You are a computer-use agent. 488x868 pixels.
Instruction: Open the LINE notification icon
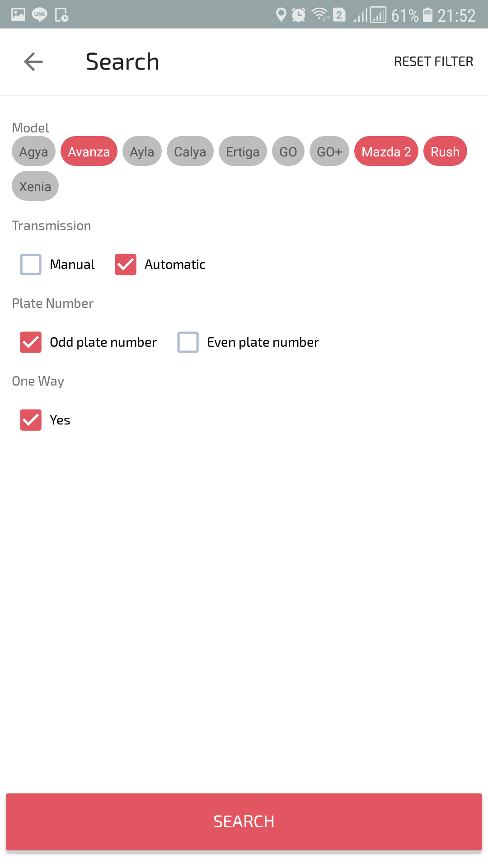coord(40,15)
